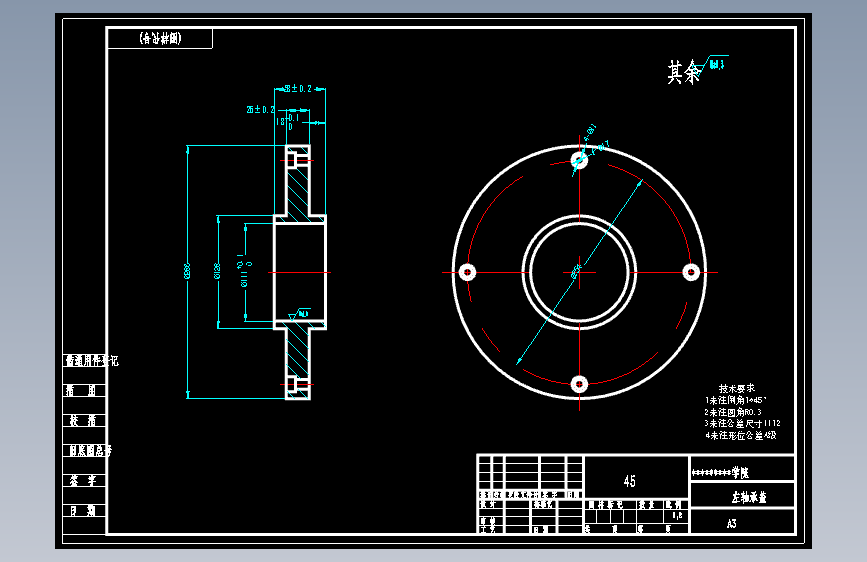Screen dimensions: 867x562
Task: Select the outermost vertical diameter dimension text
Action: (187, 271)
